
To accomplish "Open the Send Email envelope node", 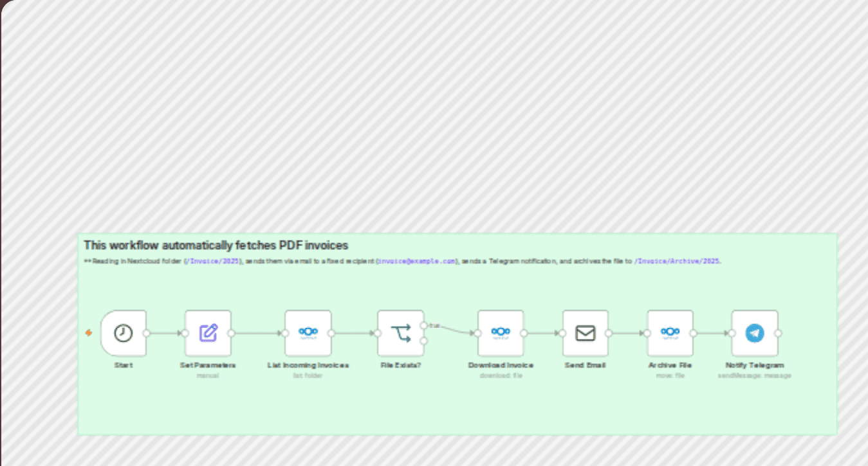I will click(x=586, y=333).
